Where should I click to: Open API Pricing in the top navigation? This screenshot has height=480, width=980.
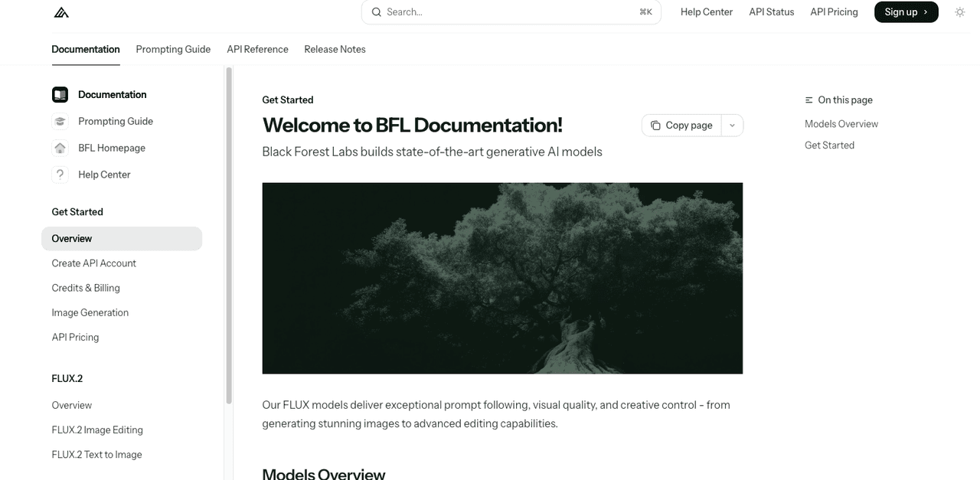point(834,12)
